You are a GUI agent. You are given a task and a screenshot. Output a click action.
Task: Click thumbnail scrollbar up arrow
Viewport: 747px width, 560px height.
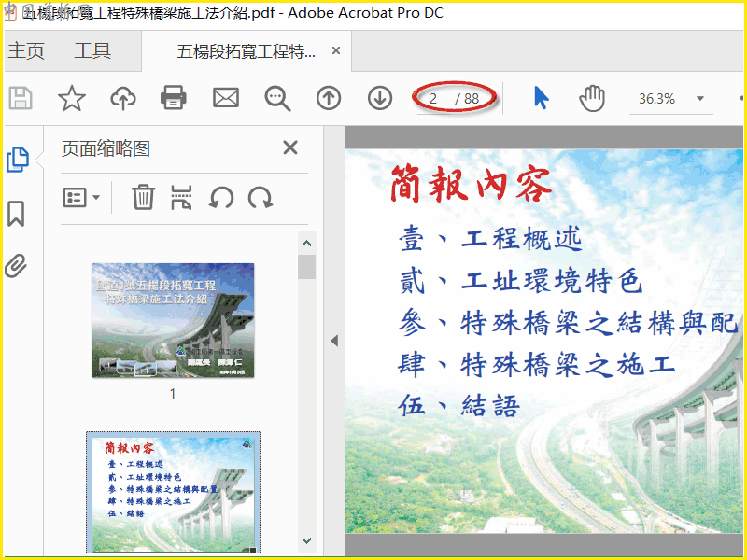[307, 244]
